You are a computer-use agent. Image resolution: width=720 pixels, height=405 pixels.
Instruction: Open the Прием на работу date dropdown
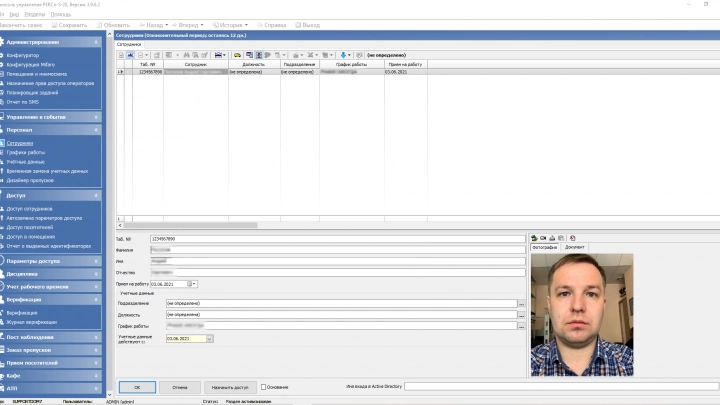click(x=193, y=284)
